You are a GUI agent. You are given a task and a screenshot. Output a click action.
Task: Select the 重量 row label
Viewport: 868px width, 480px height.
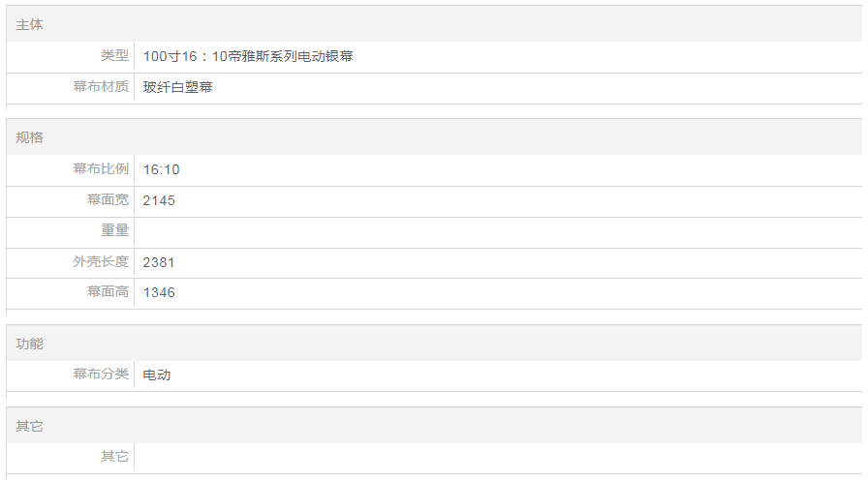[114, 230]
